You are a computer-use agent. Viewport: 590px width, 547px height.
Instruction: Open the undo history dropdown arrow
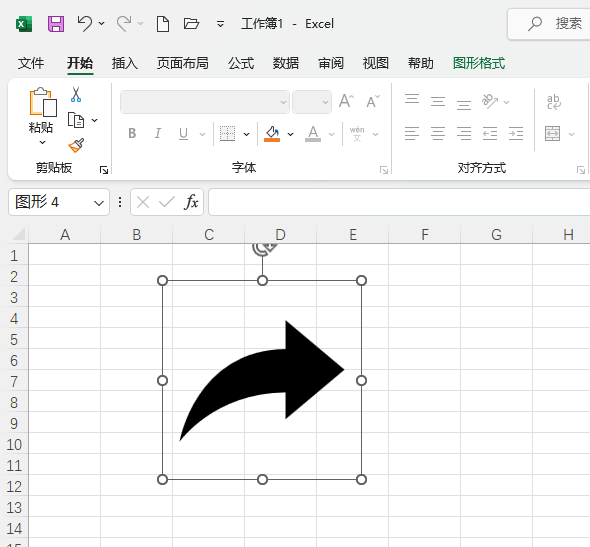pos(102,24)
